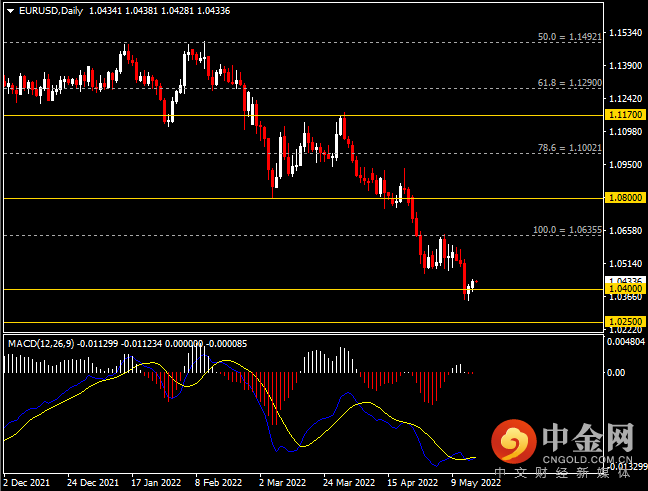648x491 pixels.
Task: Select the 24 Mar 2022 date label
Action: [349, 482]
